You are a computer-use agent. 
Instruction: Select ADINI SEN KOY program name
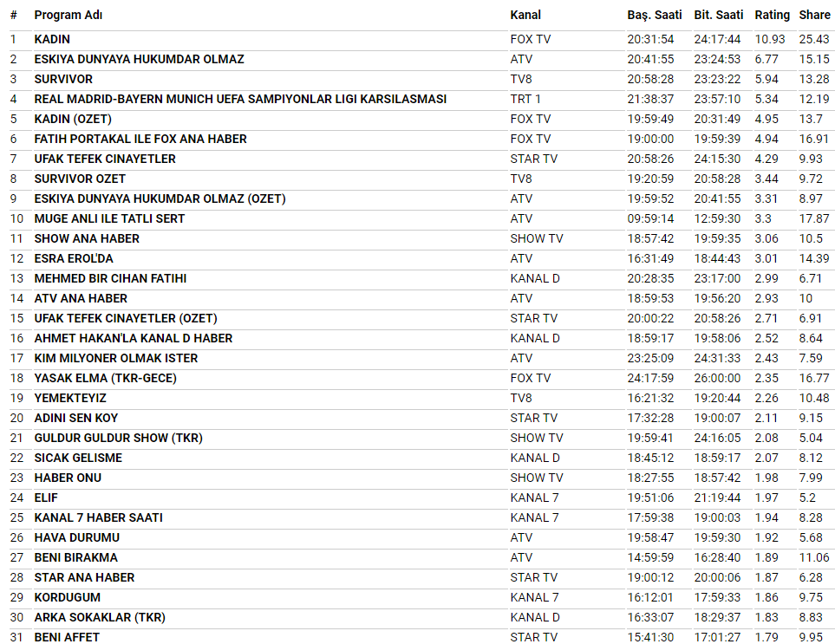(x=76, y=419)
